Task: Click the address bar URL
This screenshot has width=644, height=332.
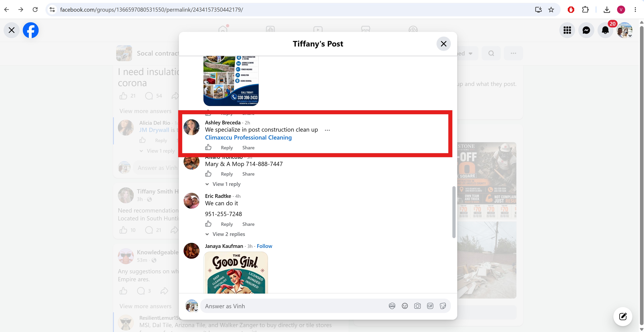Action: pos(152,9)
